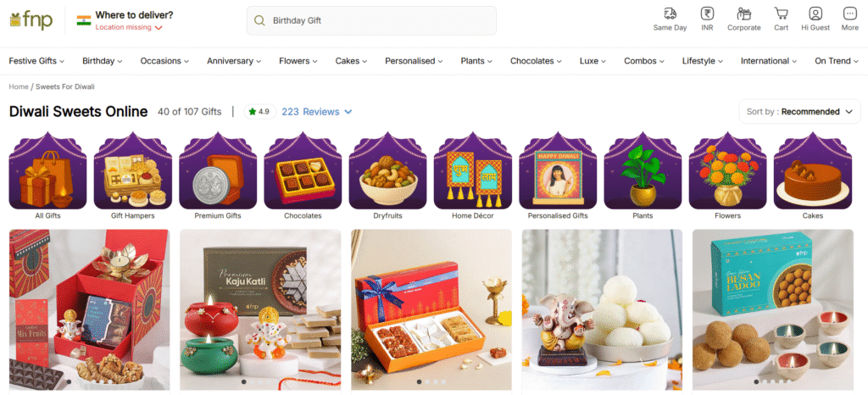This screenshot has height=395, width=868.
Task: Choose the Dryfruits category icon
Action: 387,170
